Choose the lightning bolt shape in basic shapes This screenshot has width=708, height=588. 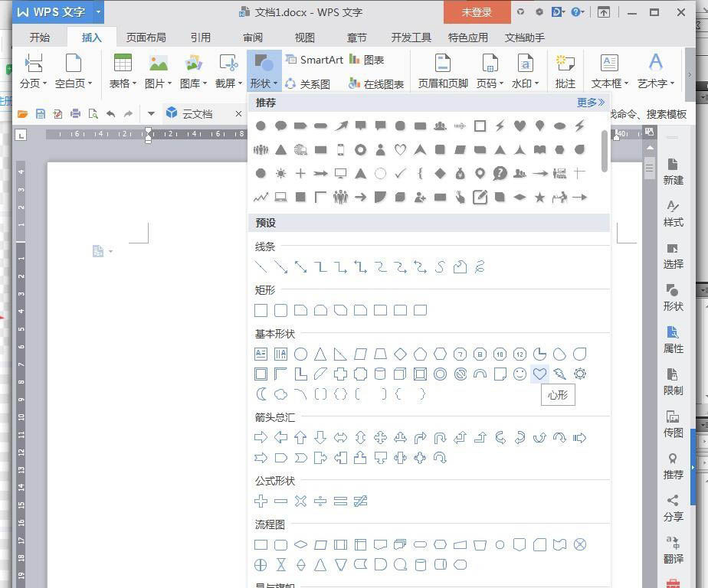point(559,374)
